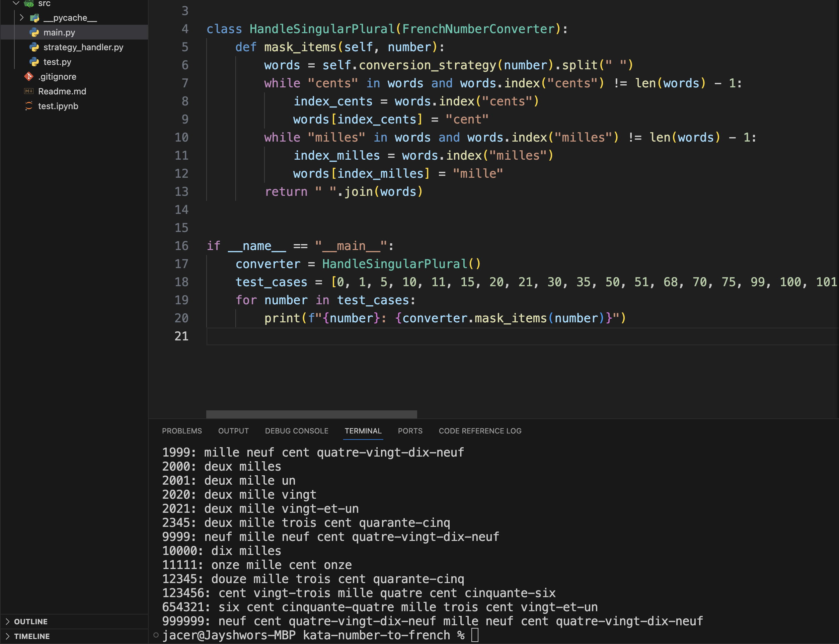
Task: Show the CODE REFERENCE LOG tab
Action: [x=480, y=431]
